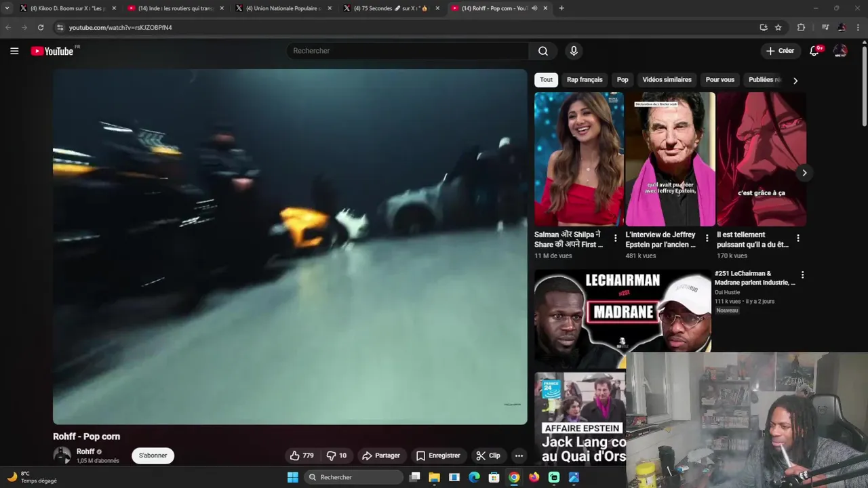This screenshot has width=868, height=488.
Task: View site information icon in address bar
Action: [60, 27]
